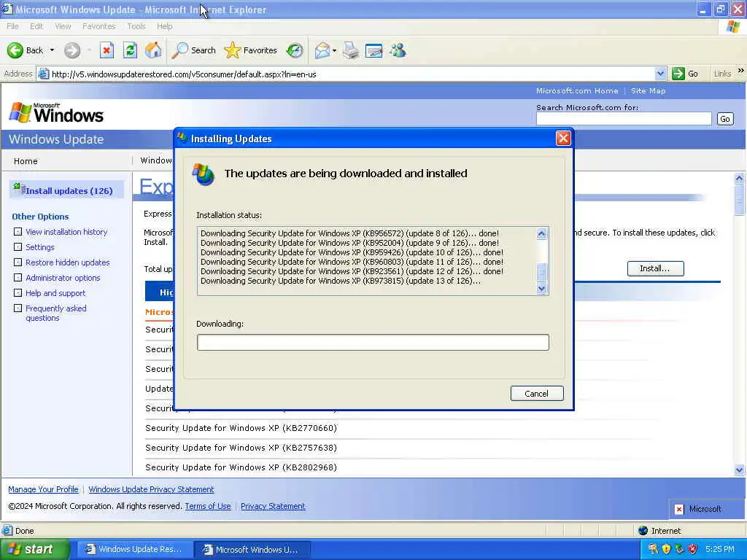Click the red shield icon in system tray
This screenshot has height=560, width=747.
point(692,549)
